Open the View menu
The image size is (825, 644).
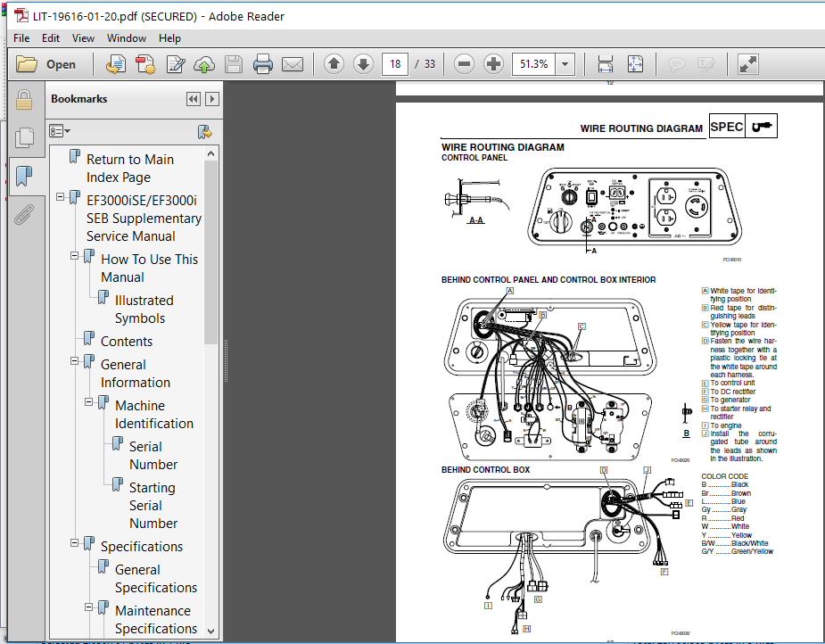(83, 38)
